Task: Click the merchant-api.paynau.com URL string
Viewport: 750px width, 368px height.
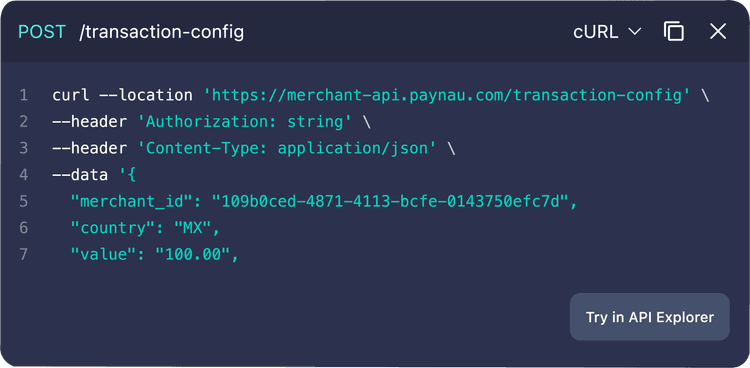Action: [447, 95]
